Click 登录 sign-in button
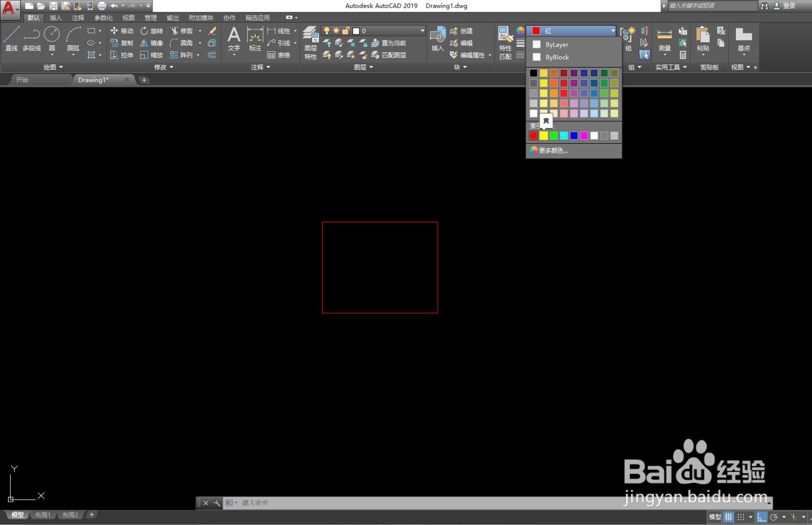This screenshot has height=525, width=812. (784, 6)
